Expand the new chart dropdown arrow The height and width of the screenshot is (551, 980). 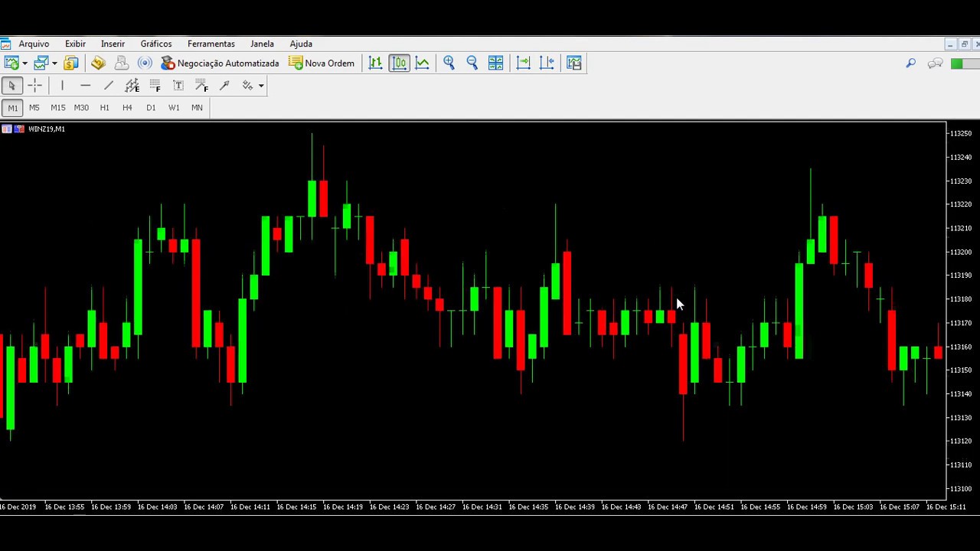coord(25,64)
